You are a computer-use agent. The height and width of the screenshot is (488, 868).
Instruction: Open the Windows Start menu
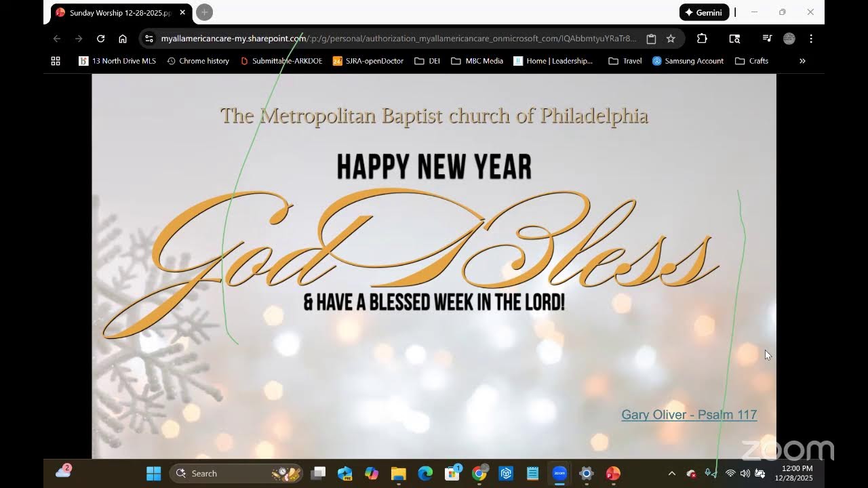click(x=154, y=473)
